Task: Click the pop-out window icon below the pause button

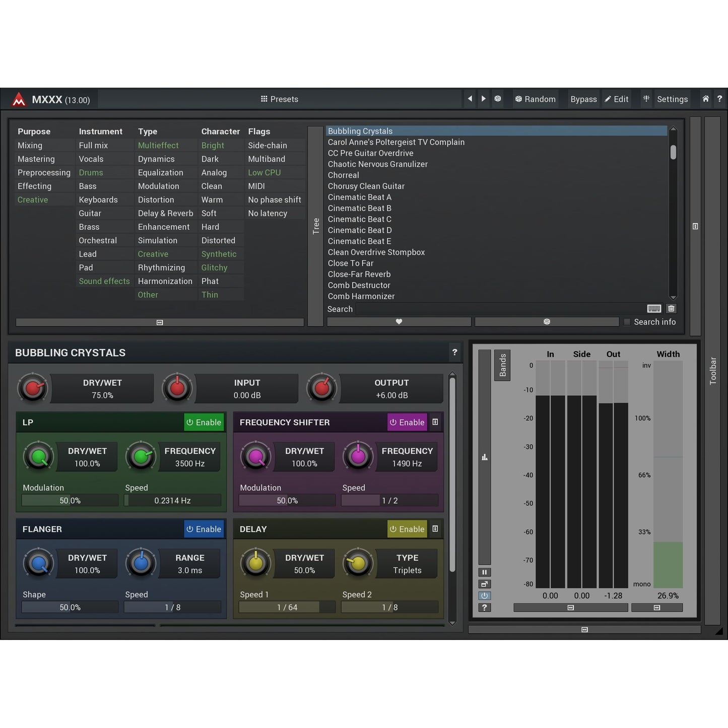Action: [x=484, y=584]
